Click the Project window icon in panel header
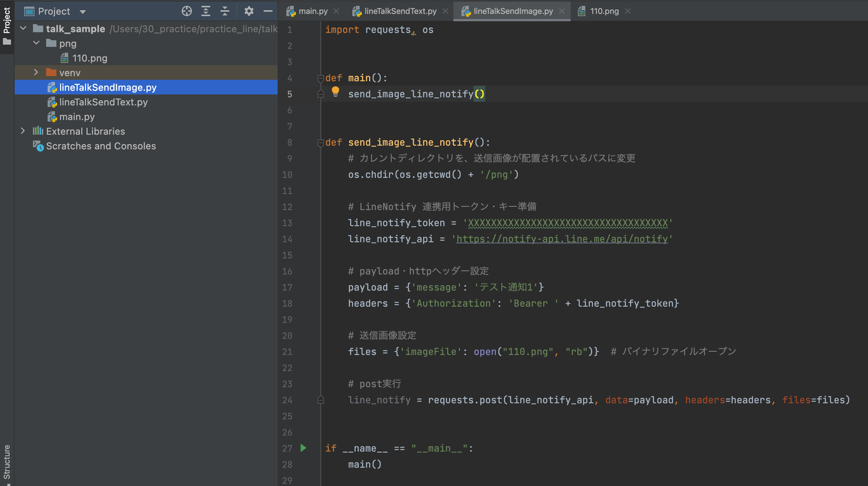 click(x=29, y=11)
